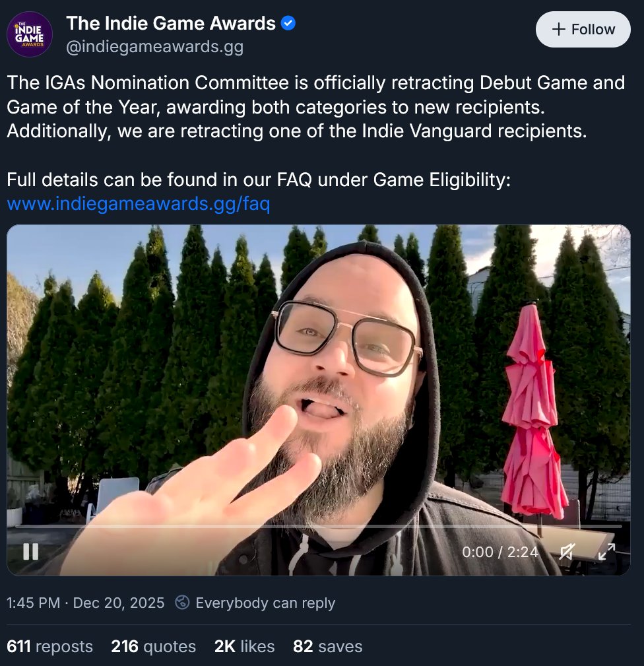
Task: Click the Everybody can reply label
Action: pyautogui.click(x=265, y=603)
